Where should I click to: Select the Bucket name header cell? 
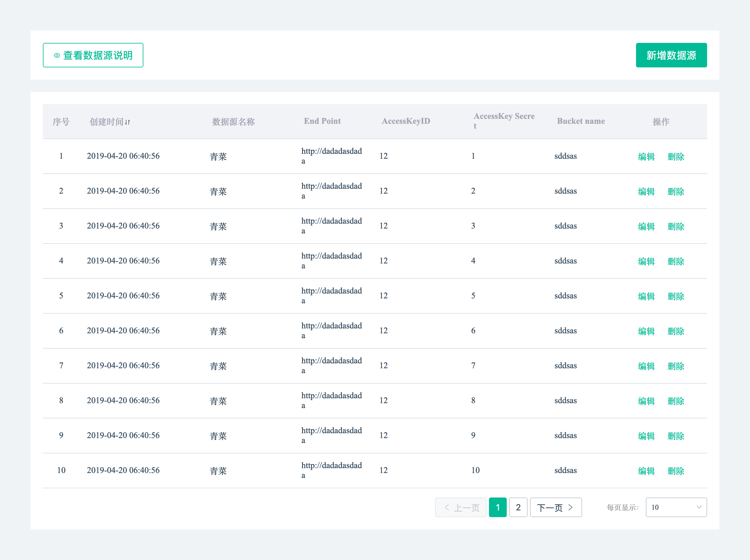click(581, 121)
